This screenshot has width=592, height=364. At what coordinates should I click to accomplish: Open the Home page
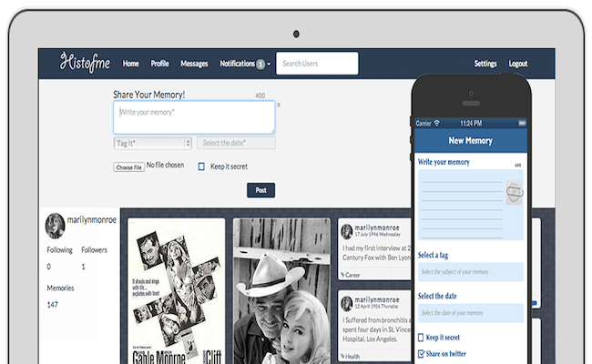130,64
